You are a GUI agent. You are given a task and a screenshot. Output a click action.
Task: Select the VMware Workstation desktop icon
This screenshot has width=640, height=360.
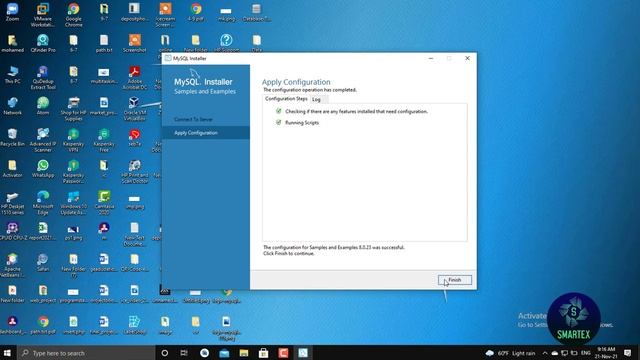42,15
